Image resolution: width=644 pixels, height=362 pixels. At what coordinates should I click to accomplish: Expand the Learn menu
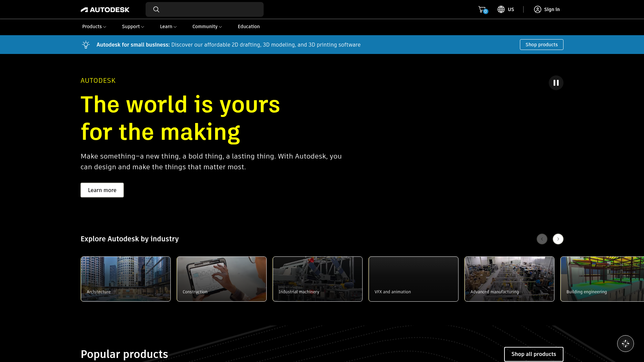point(168,26)
